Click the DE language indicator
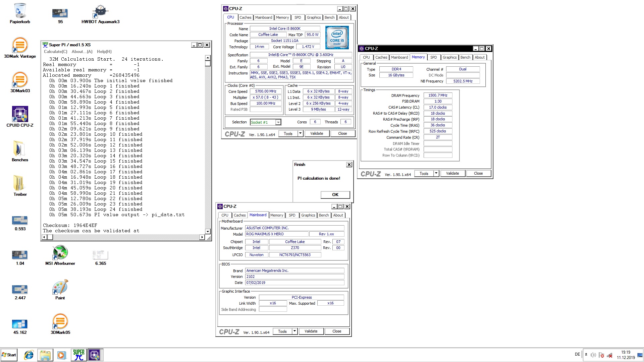644x362 pixels. [577, 354]
